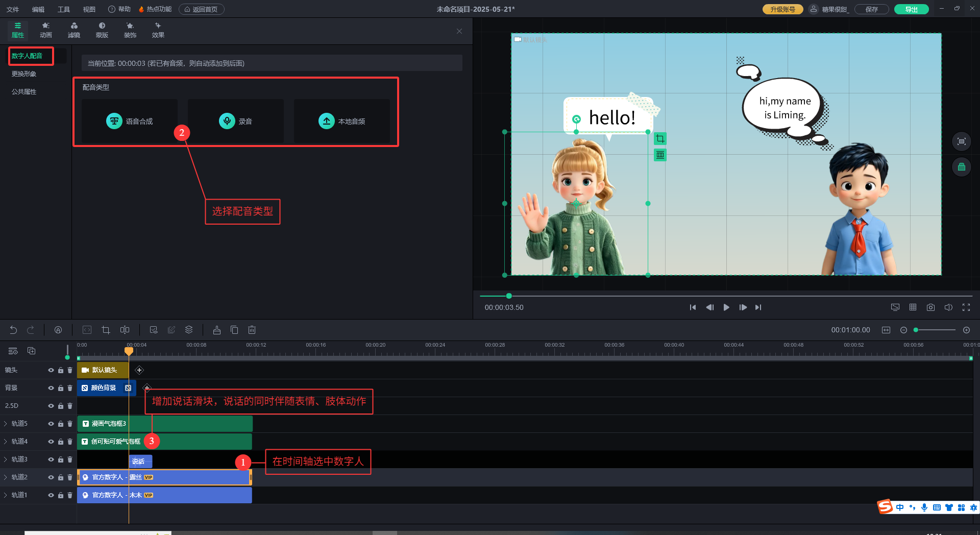Enter fullscreen preview mode

[966, 307]
